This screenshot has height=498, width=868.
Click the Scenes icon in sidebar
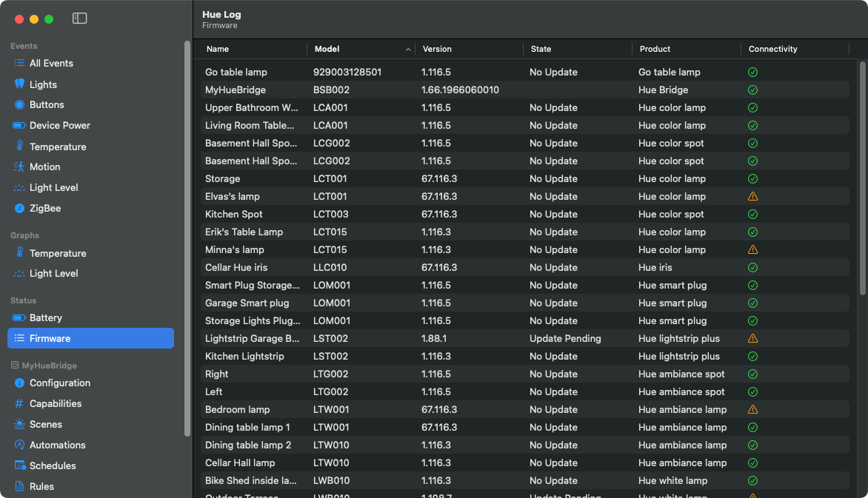(x=19, y=425)
